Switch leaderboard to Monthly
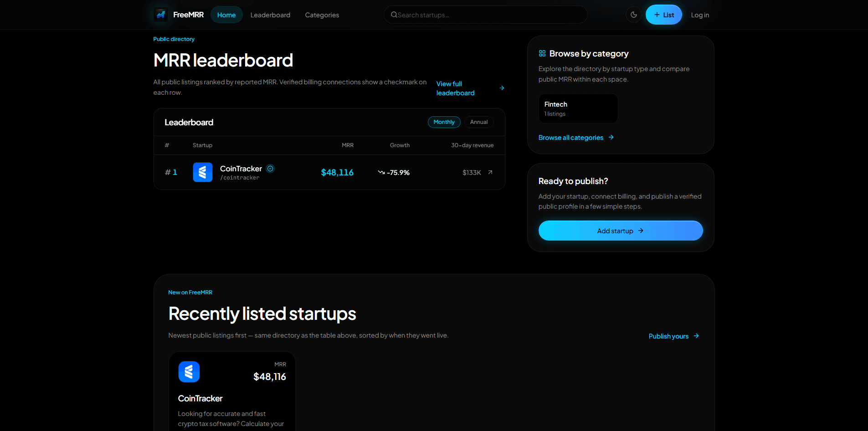The height and width of the screenshot is (431, 868). [x=444, y=122]
